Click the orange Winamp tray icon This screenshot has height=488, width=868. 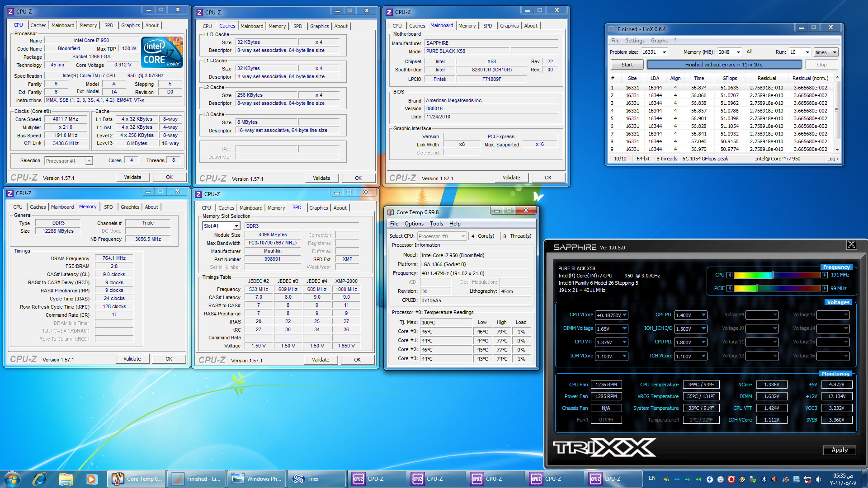(x=742, y=479)
